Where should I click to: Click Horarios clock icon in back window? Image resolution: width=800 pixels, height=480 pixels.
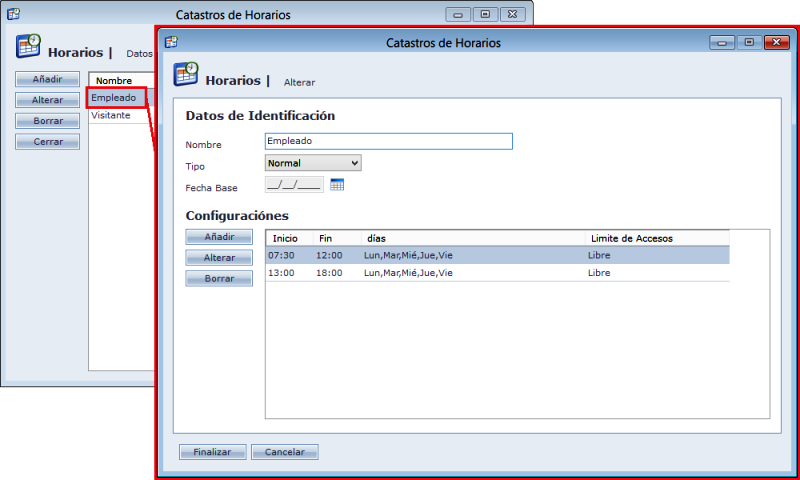tap(29, 46)
